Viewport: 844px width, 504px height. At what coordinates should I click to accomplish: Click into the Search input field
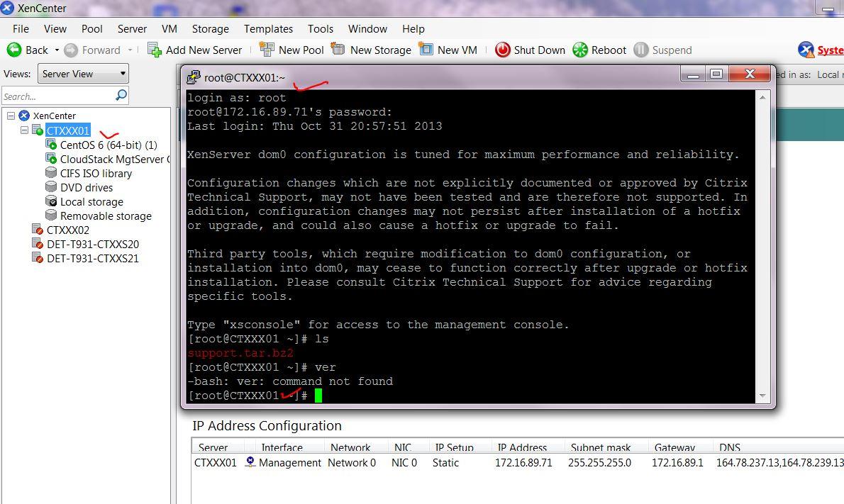click(57, 96)
